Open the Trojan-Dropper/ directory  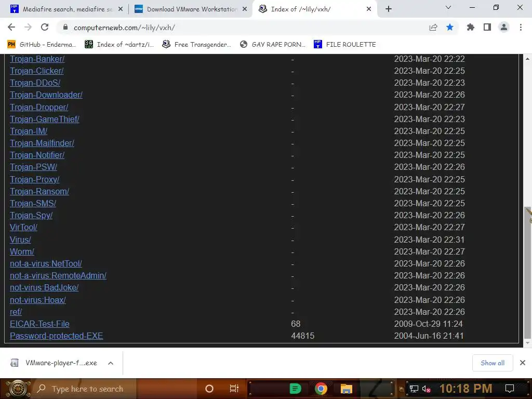point(39,107)
